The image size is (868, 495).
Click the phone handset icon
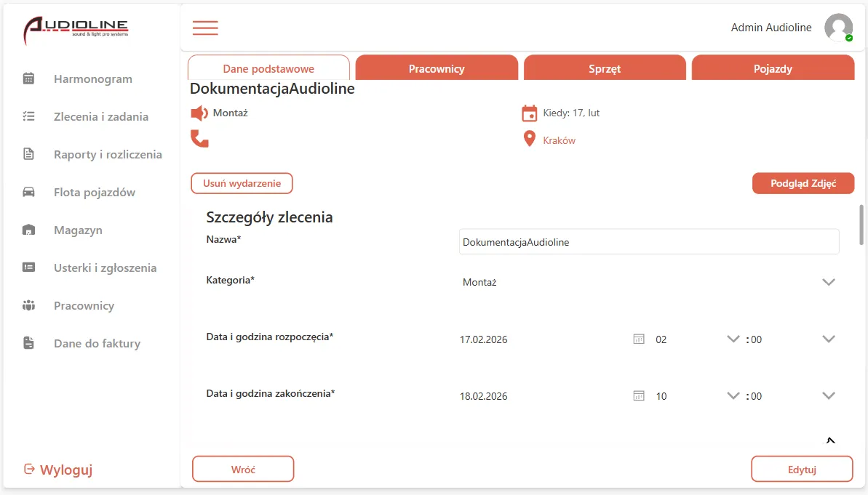tap(199, 138)
